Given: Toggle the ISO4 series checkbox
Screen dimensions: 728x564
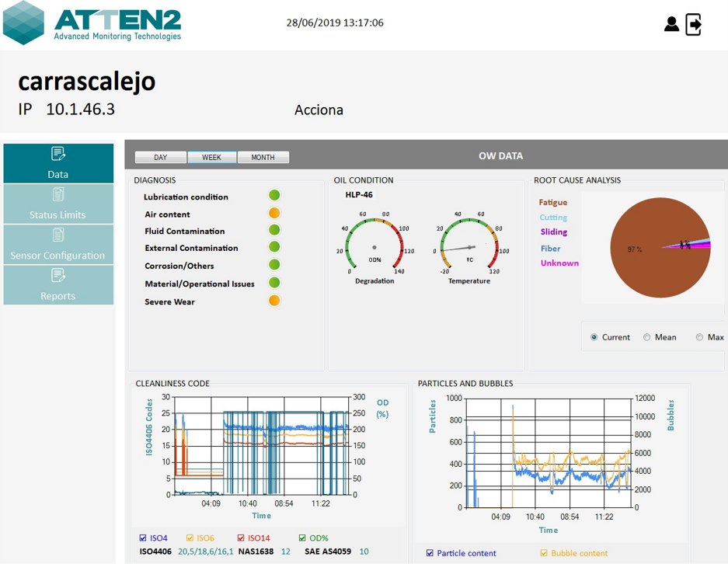Looking at the screenshot, I should [143, 538].
